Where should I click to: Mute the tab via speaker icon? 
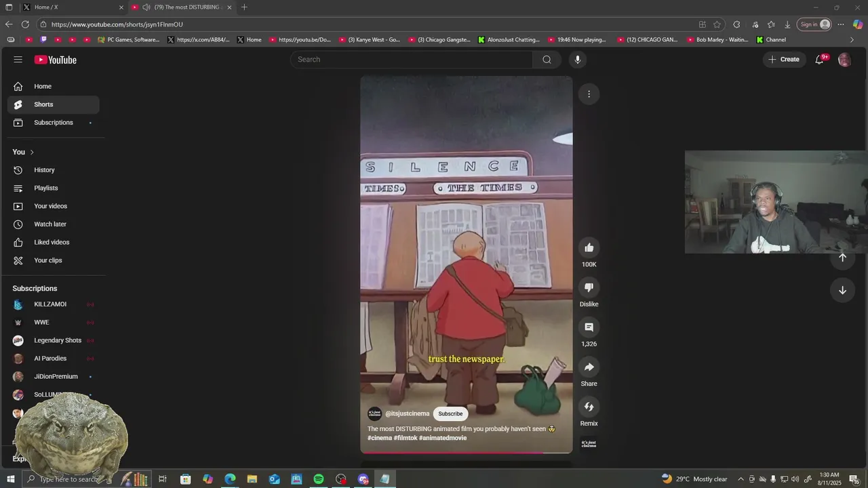point(146,7)
